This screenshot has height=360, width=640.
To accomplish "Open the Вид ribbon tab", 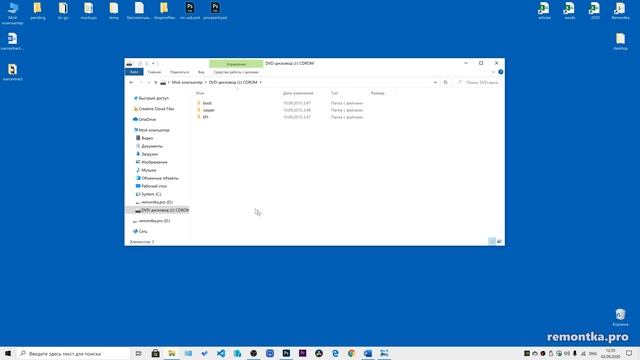I will [201, 72].
